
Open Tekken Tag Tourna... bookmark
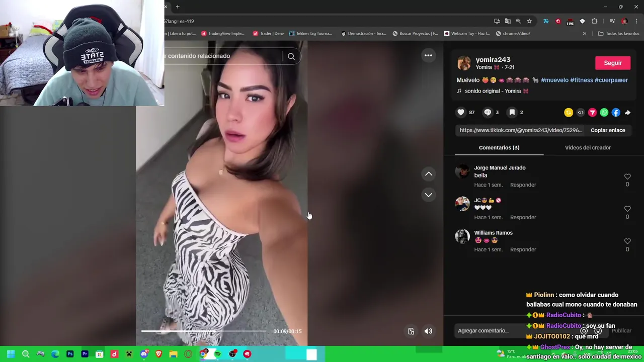pyautogui.click(x=310, y=34)
